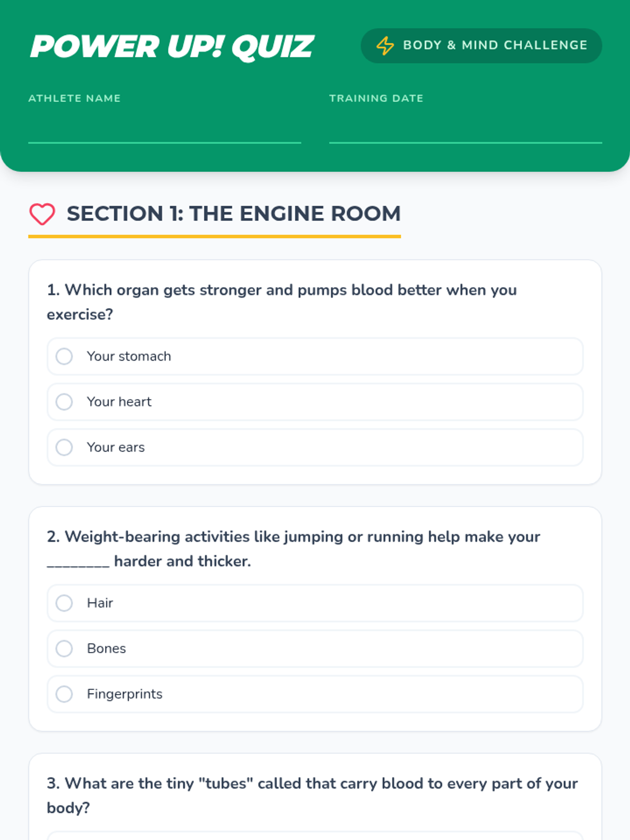
Task: Click the Athlete Name input line
Action: (165, 129)
